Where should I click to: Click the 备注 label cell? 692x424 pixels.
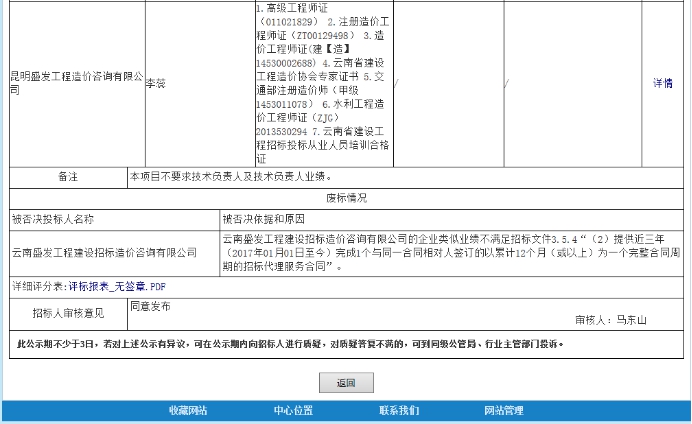(x=68, y=177)
